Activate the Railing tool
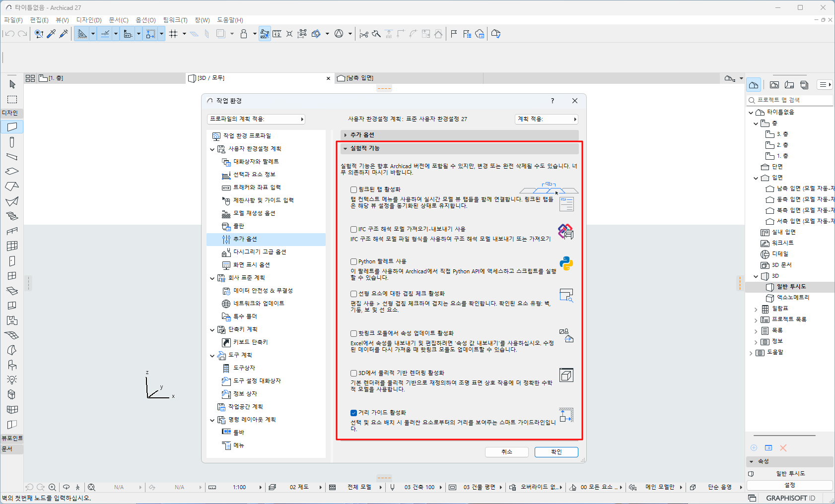This screenshot has height=504, width=835. 12,231
